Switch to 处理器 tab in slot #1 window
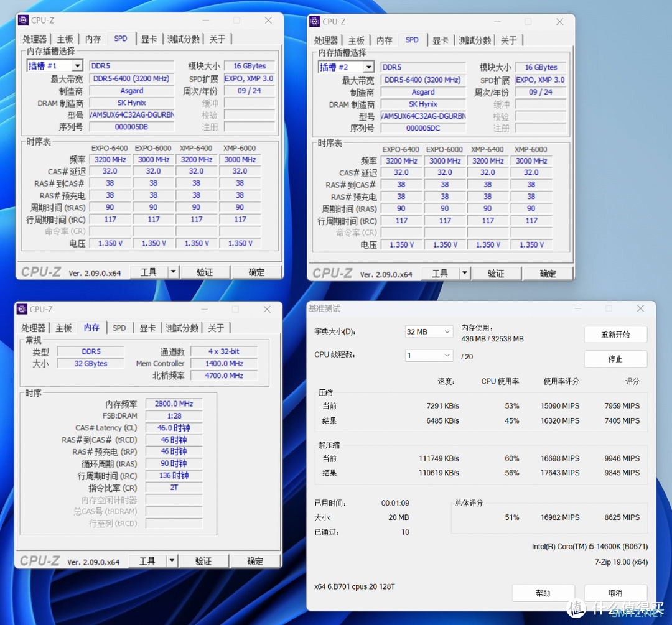This screenshot has height=625, width=672. click(35, 39)
